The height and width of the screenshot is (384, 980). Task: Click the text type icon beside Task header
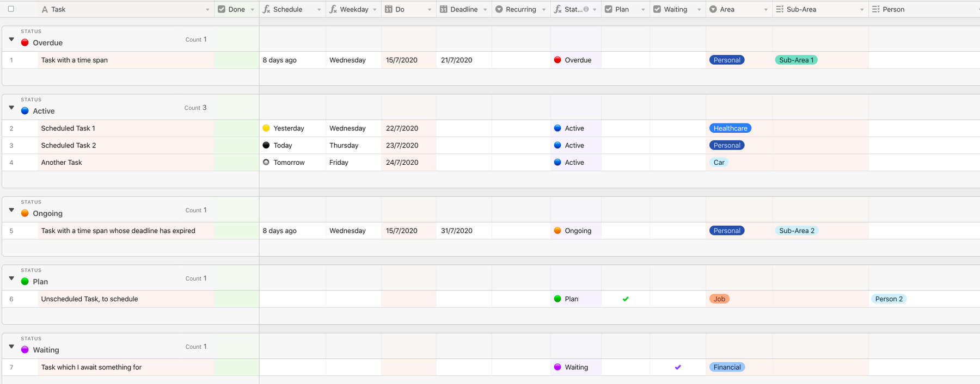(45, 9)
